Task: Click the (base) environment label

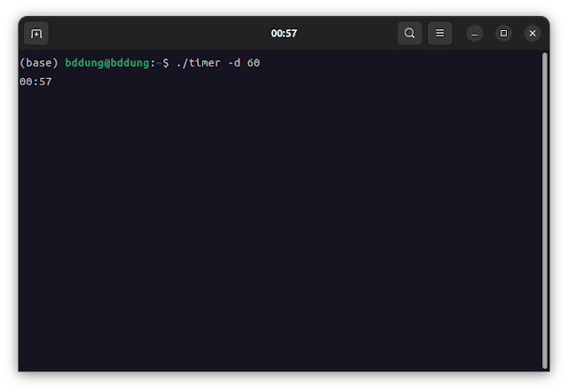Action: coord(39,63)
